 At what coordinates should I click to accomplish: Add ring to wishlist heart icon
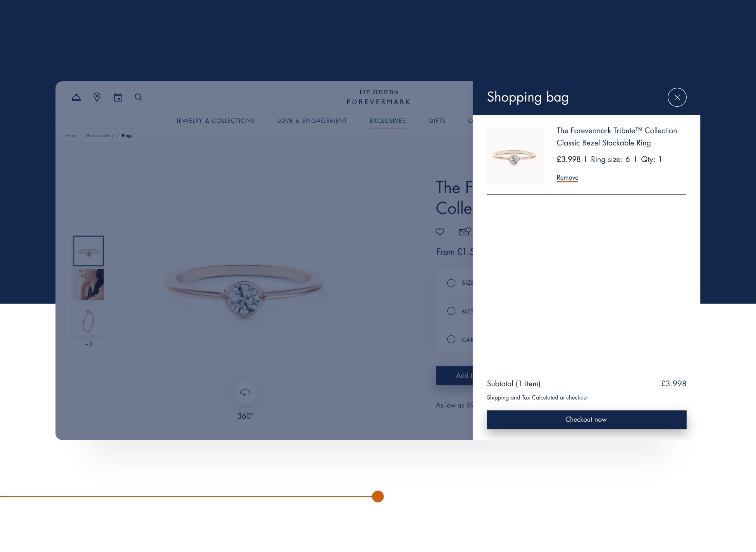click(x=440, y=232)
